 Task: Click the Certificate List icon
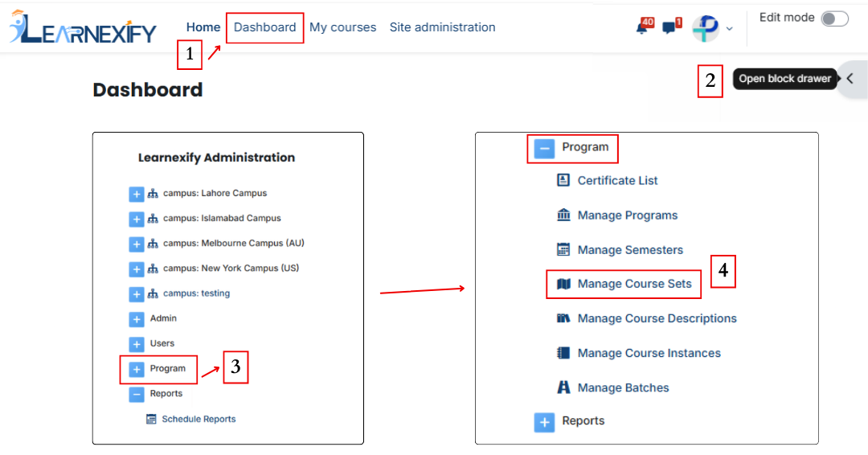pos(563,180)
